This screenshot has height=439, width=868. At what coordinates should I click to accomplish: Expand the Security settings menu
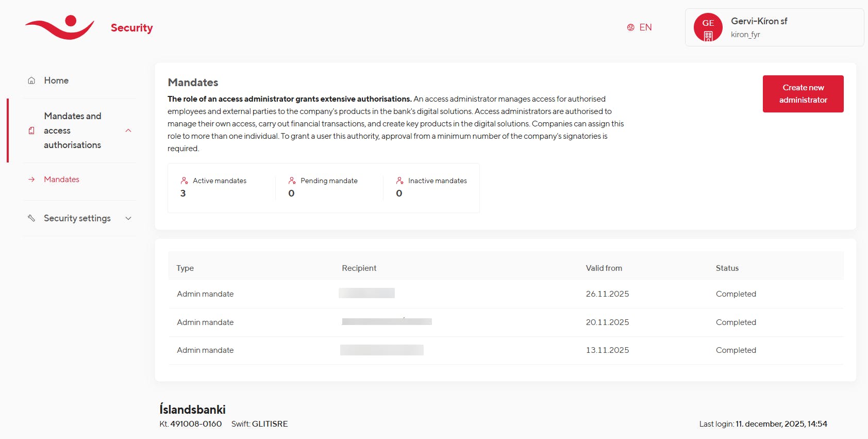click(128, 218)
